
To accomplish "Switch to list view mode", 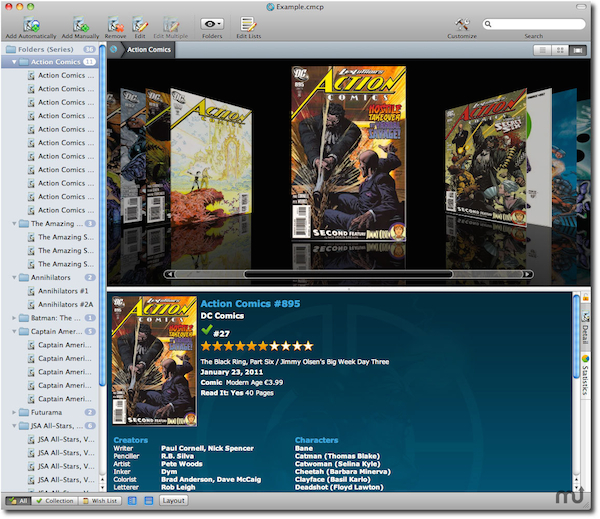I will click(x=542, y=50).
